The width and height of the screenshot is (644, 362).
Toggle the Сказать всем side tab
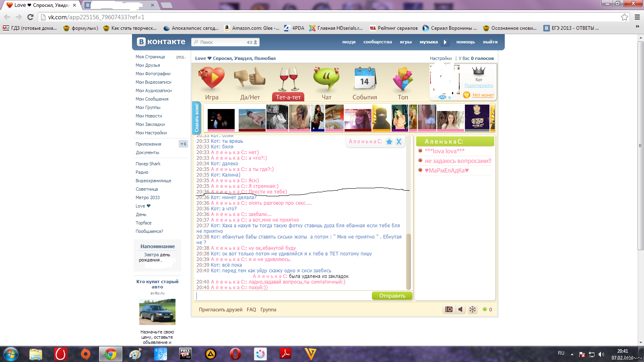196,118
